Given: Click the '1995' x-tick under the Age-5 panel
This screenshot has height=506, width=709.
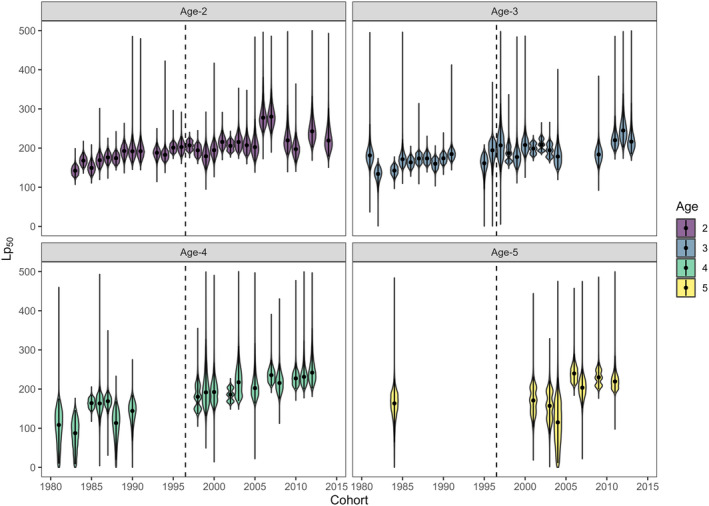Looking at the screenshot, I should [x=484, y=487].
